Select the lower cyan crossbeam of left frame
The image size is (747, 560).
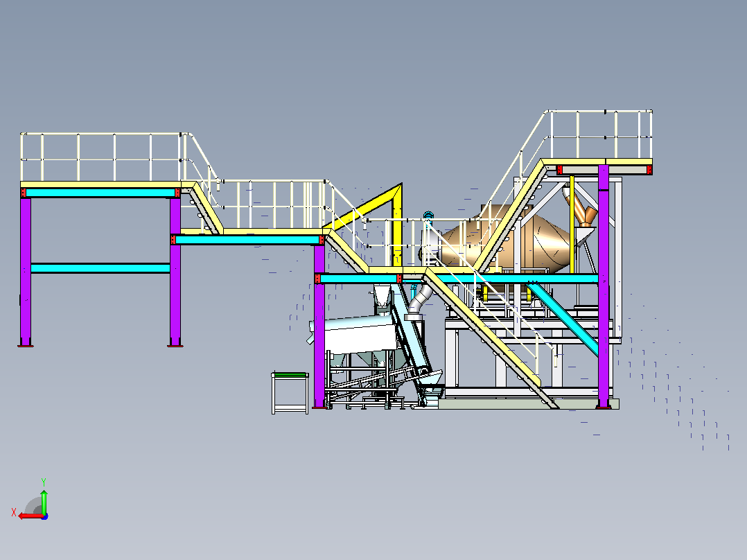[100, 268]
